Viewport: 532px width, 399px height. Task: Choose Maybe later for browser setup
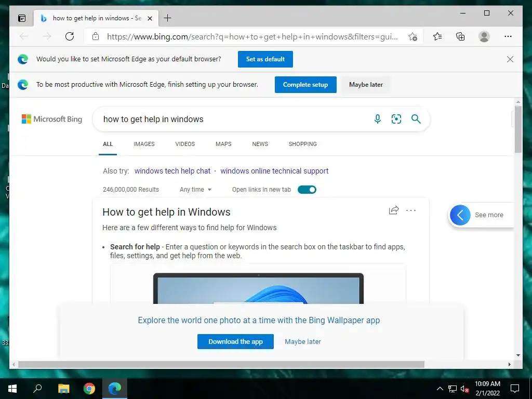[366, 85]
